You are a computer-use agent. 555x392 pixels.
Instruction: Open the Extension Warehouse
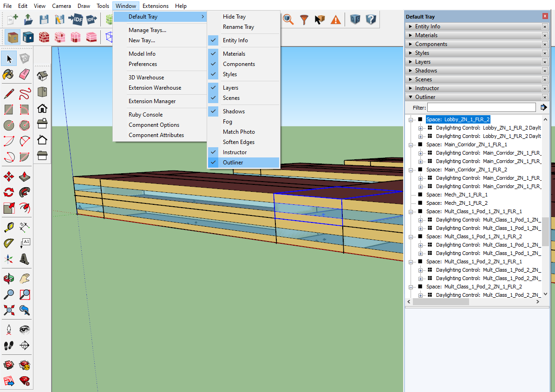(x=154, y=87)
